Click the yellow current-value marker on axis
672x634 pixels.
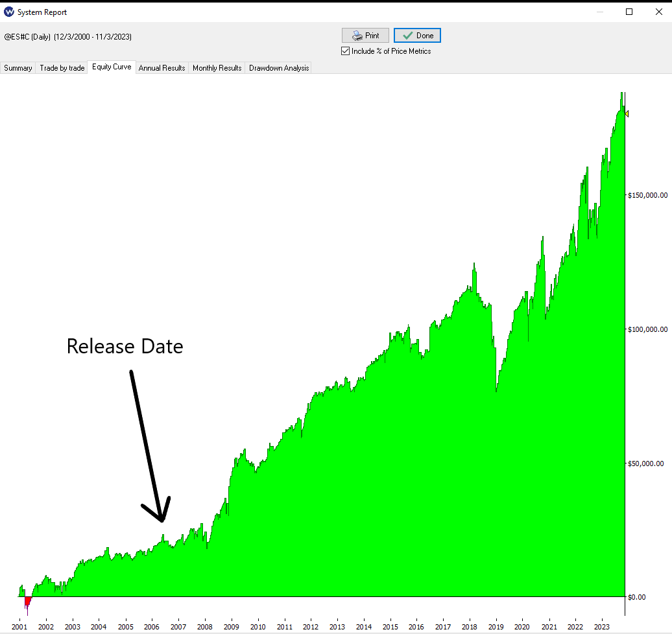click(x=627, y=113)
